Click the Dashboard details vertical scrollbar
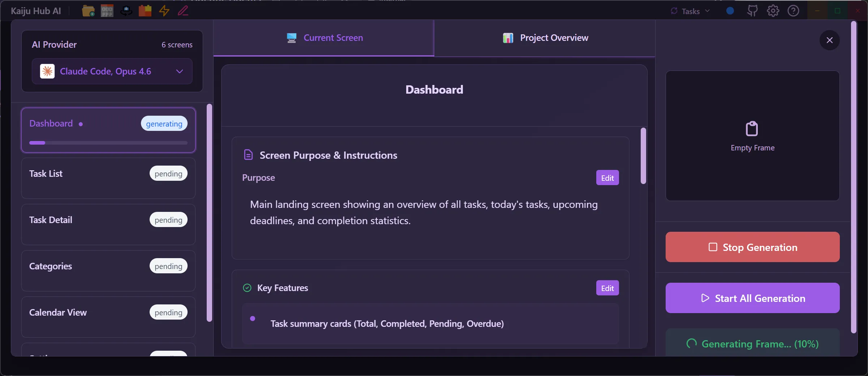 pos(643,156)
